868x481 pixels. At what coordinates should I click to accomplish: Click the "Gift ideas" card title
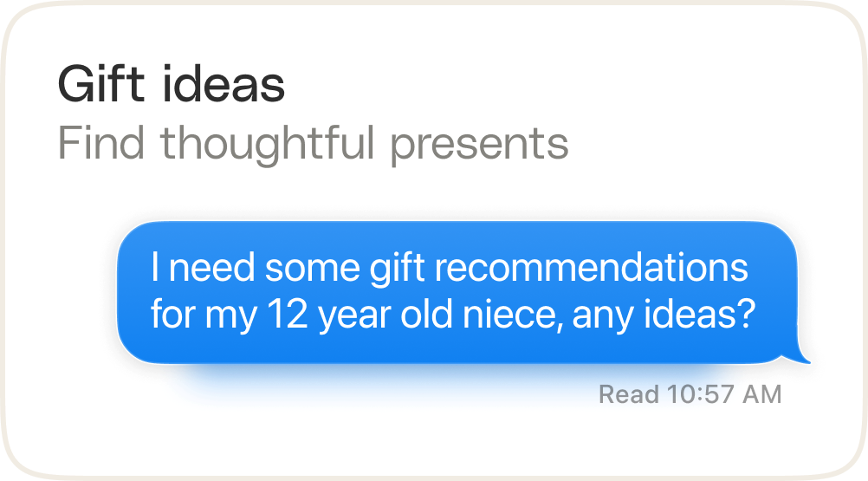click(171, 85)
